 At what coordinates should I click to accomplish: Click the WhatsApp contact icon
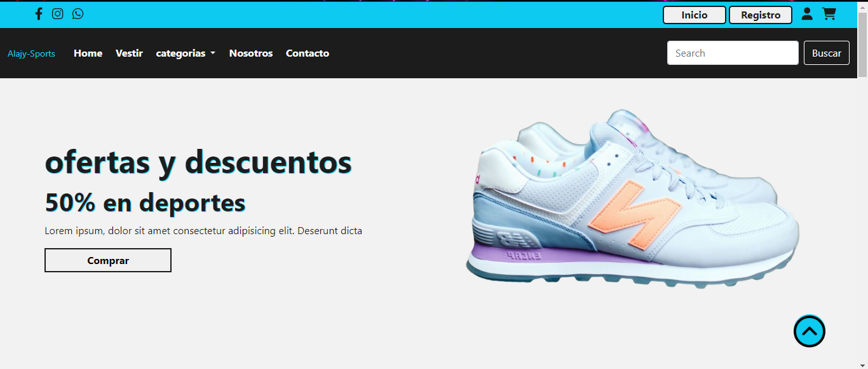[78, 14]
